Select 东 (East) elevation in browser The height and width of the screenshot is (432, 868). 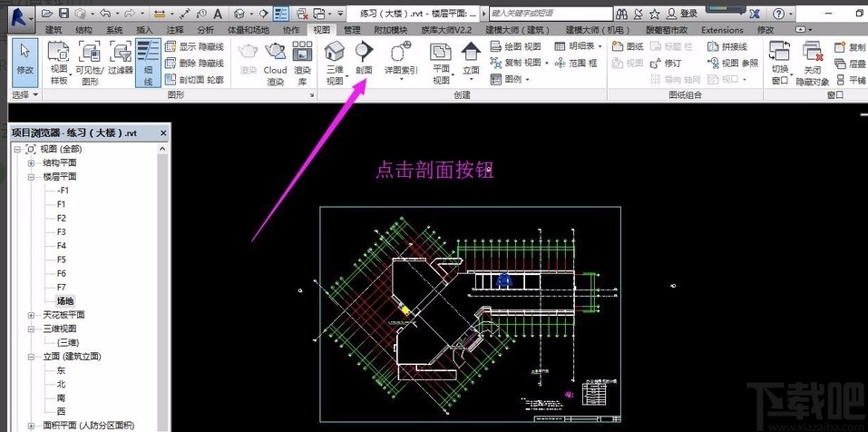point(61,370)
